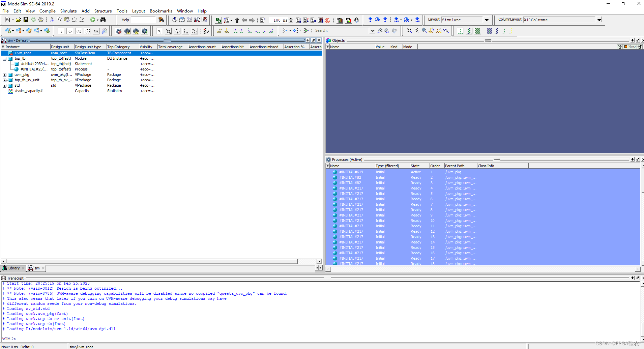
Task: Click the red Stop simulation icon
Action: pos(328,20)
